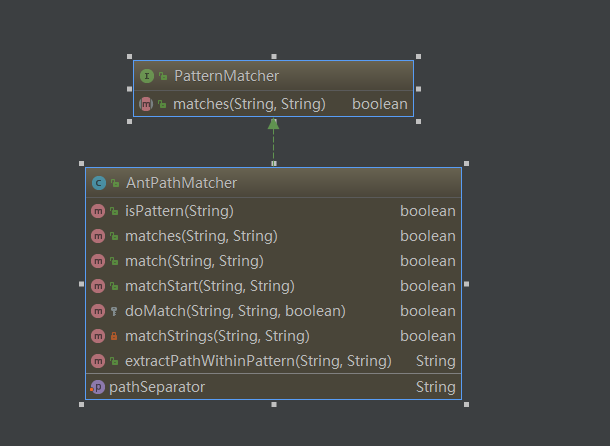Screen dimensions: 610x446
Task: Click the String return type of pathSeparator
Action: click(436, 387)
